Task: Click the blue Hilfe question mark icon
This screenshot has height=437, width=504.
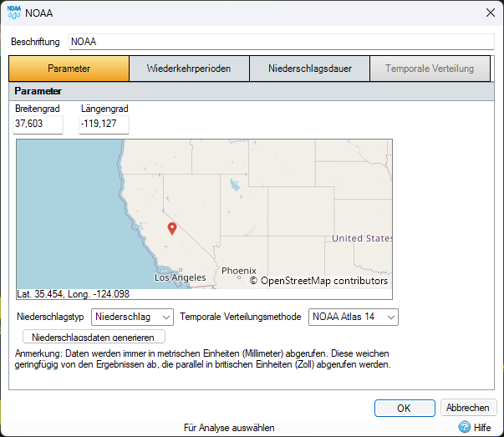Action: coord(464,427)
